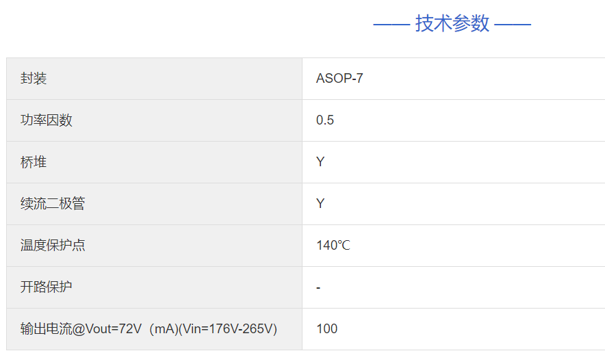Click the dash value in 开路保护 row
The image size is (605, 364).
click(x=318, y=288)
